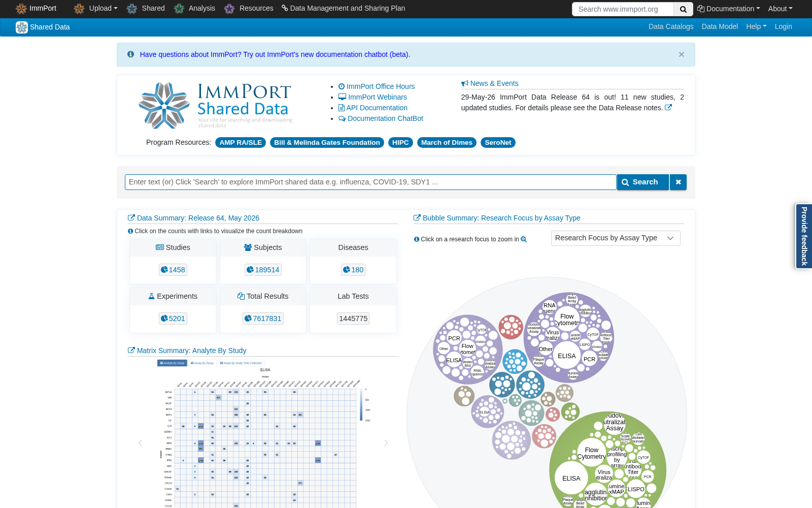The image size is (812, 508).
Task: Click the Shared Data brand icon
Action: coord(22,27)
